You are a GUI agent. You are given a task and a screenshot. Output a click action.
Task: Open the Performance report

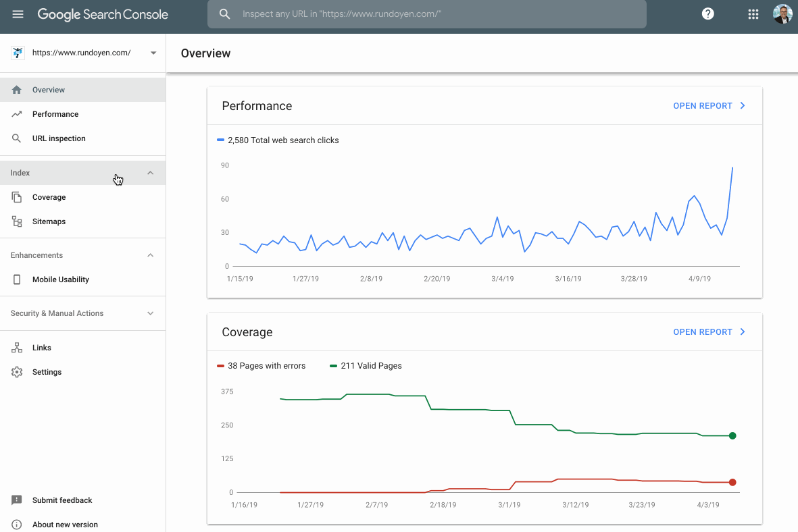pyautogui.click(x=709, y=105)
